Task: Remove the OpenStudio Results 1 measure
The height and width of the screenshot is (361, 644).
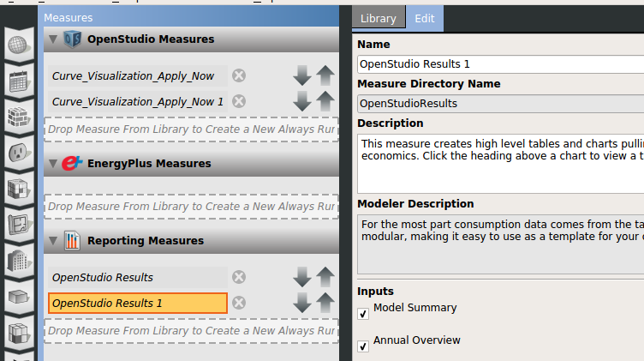Action: click(x=239, y=303)
